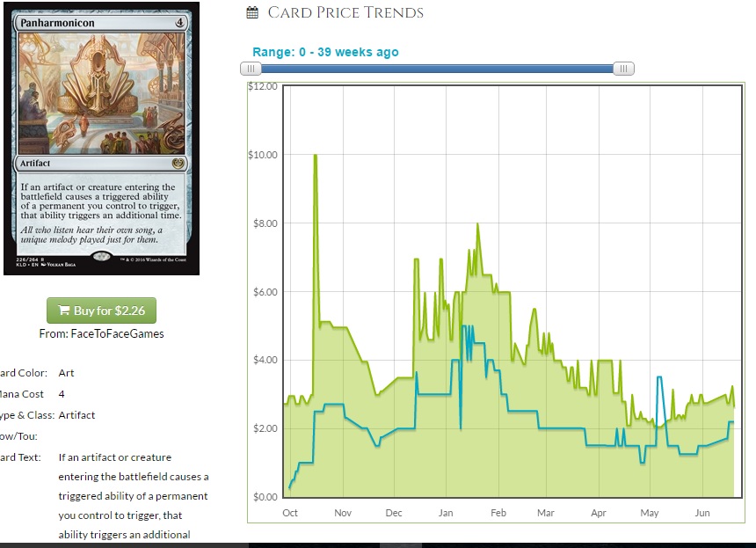Click the Mana Cost value 4
Screen dimensions: 756x548
tap(62, 394)
